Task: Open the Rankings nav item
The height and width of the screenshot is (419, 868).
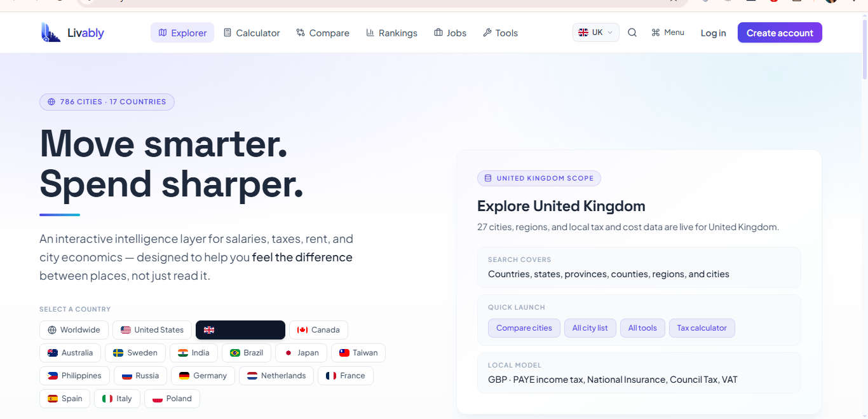Action: pyautogui.click(x=391, y=33)
